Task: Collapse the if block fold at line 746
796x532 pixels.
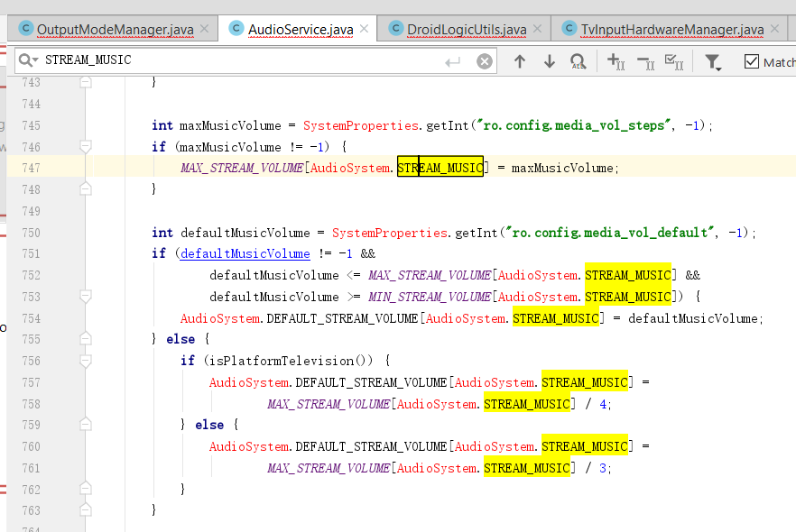Action: pyautogui.click(x=86, y=147)
